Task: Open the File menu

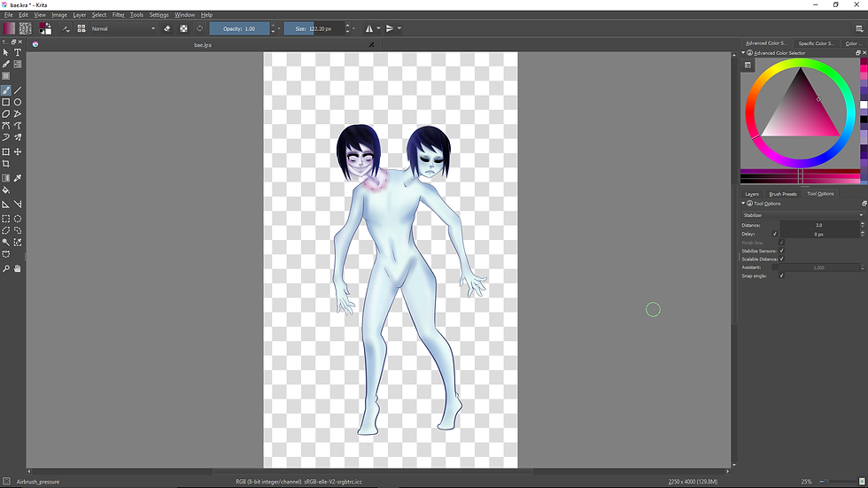Action: (8, 15)
